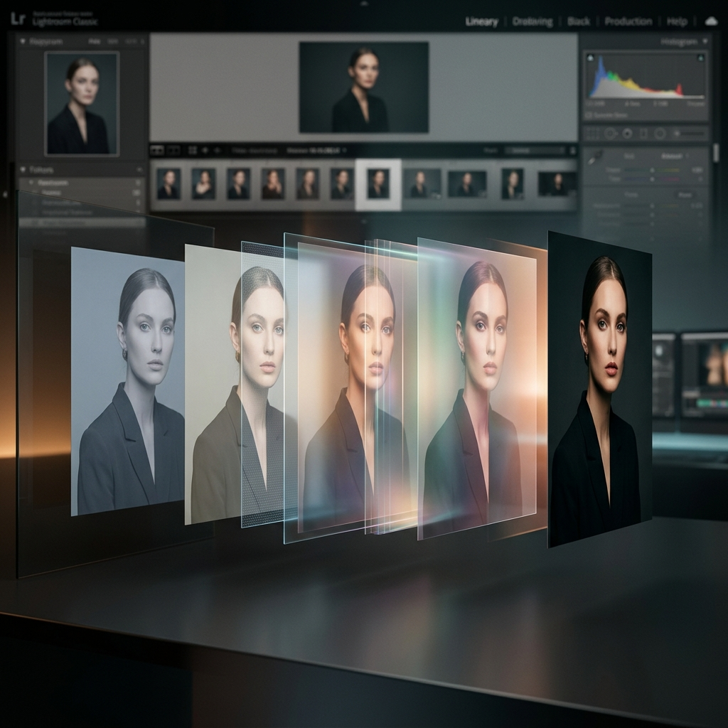The image size is (728, 728).
Task: Select the Graduated Filter tool
Action: click(x=643, y=134)
